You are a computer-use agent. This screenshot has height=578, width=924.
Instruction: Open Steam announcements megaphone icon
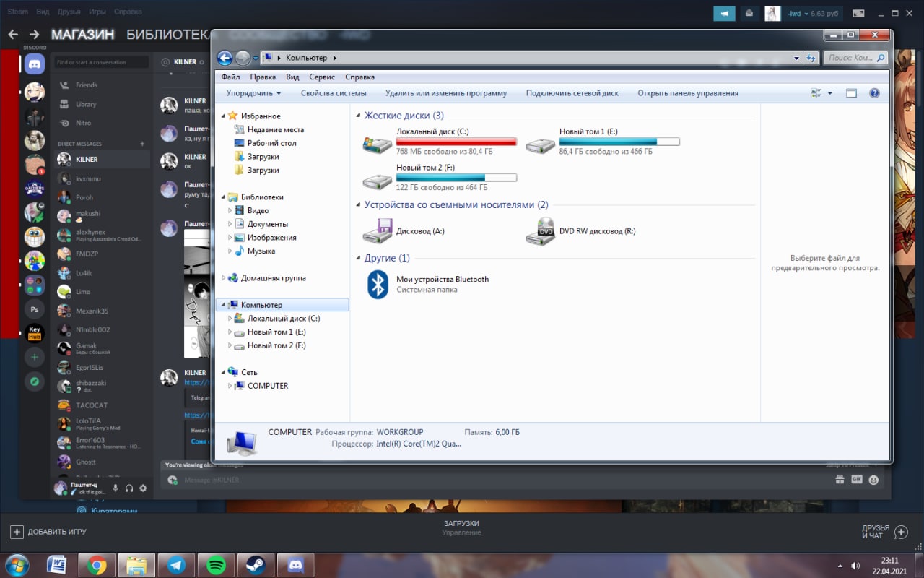click(x=724, y=13)
